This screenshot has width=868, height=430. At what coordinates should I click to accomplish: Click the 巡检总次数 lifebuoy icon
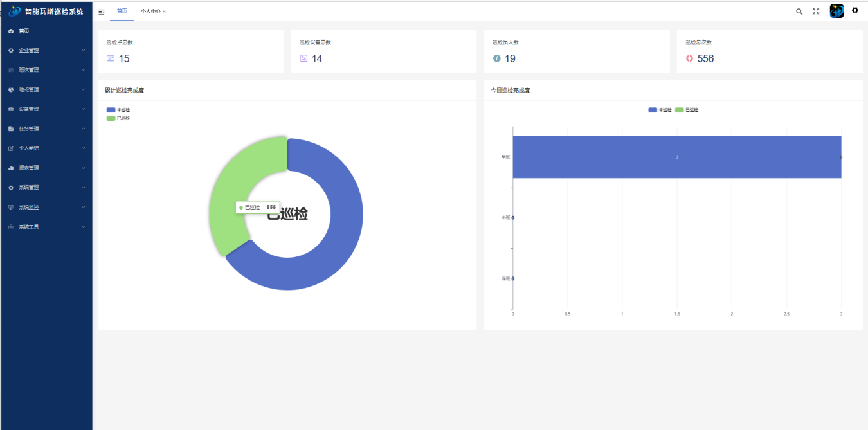[x=689, y=58]
